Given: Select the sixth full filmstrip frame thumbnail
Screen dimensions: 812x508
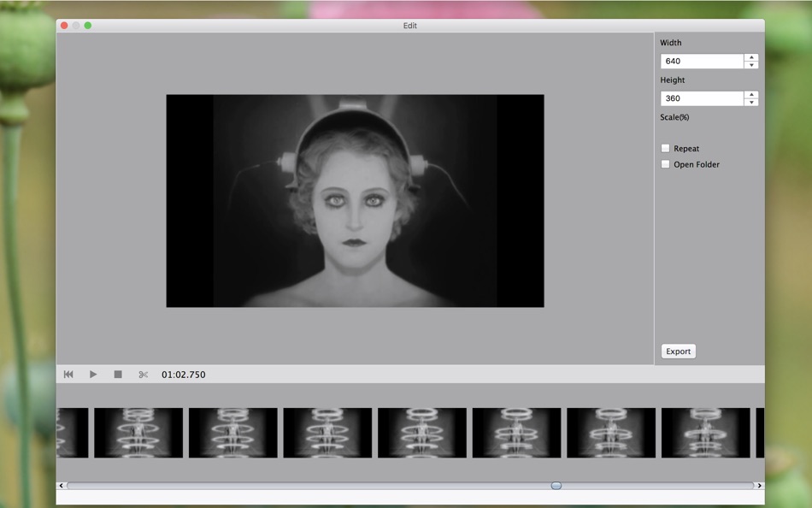Looking at the screenshot, I should click(611, 433).
